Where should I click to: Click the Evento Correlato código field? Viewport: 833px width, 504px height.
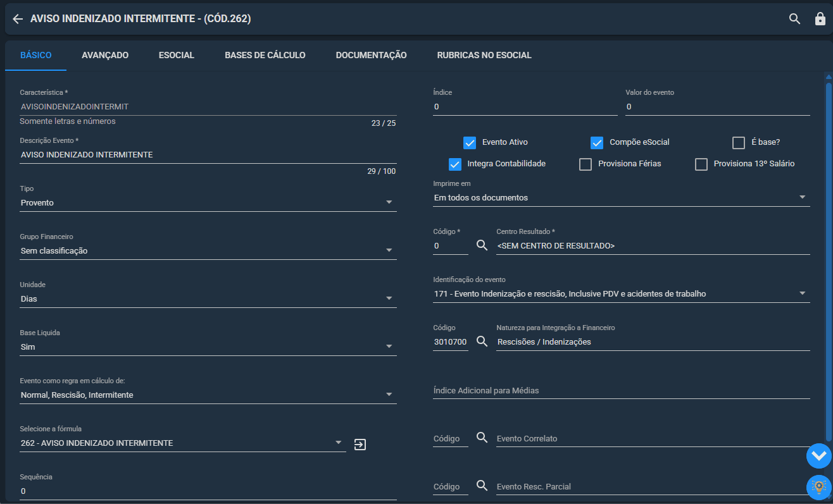pyautogui.click(x=451, y=438)
